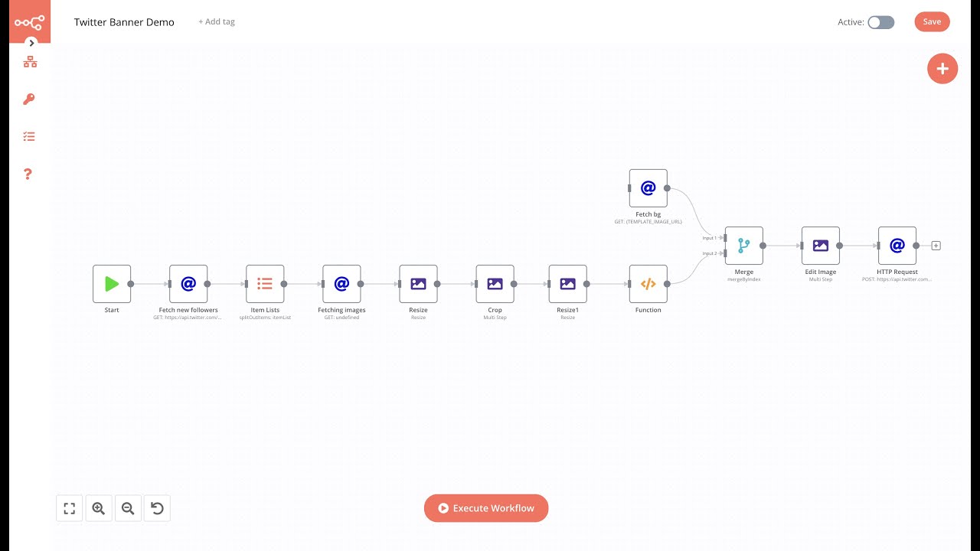The image size is (980, 551).
Task: Click plus connector after HTTP Request node
Action: (x=936, y=246)
